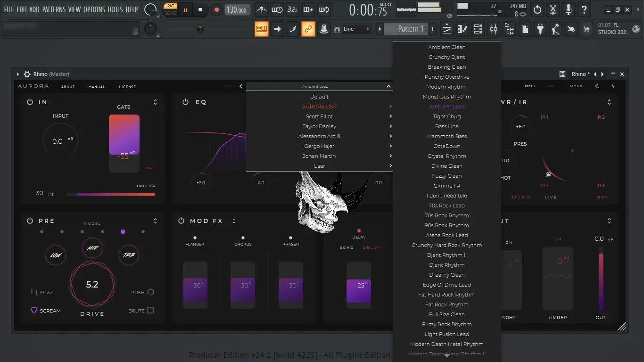Open the help question mark icon
This screenshot has height=362, width=644.
coord(584,9)
